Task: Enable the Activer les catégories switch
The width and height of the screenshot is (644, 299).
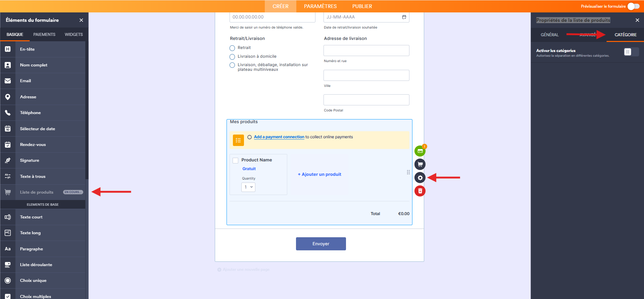Action: click(x=631, y=52)
